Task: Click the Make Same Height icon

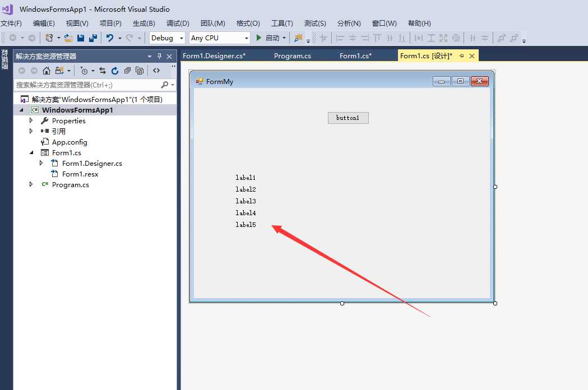Action: pos(431,38)
